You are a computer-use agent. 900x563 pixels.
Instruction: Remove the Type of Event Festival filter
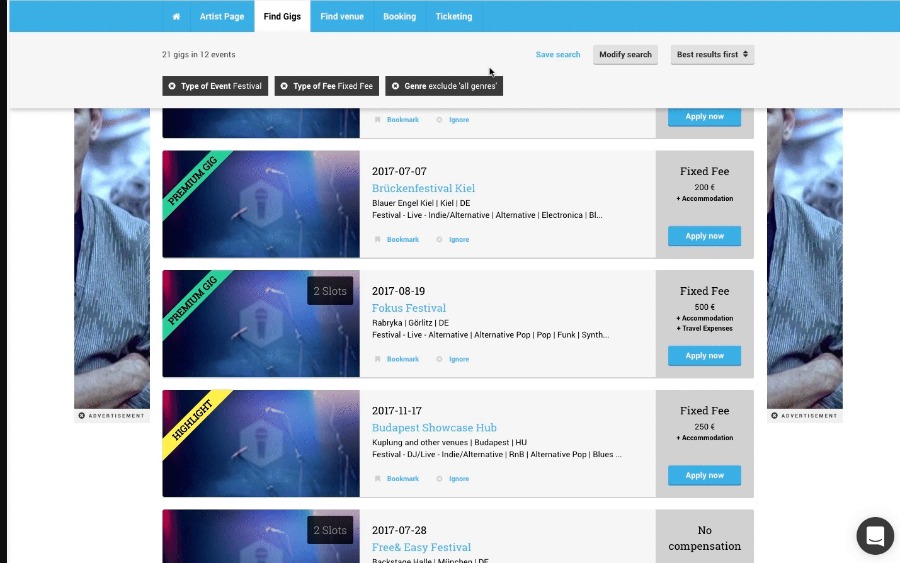point(172,86)
